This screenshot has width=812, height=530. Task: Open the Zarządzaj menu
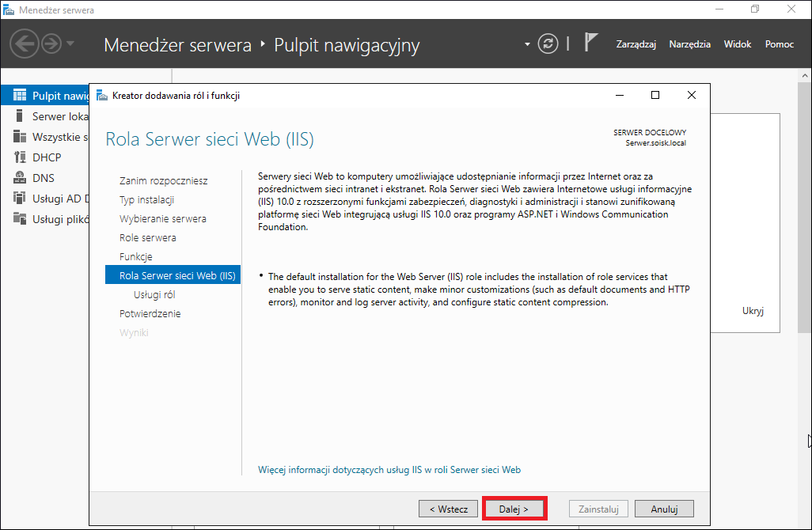[x=636, y=44]
